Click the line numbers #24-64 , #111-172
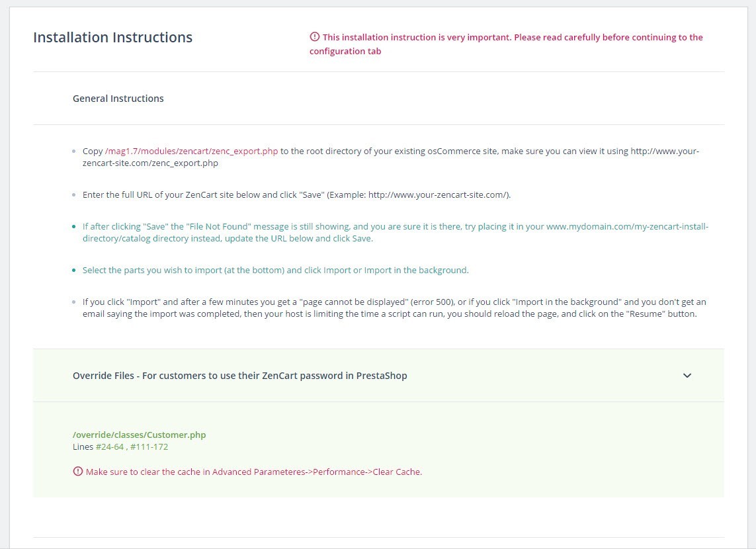Image resolution: width=756 pixels, height=549 pixels. pos(132,447)
